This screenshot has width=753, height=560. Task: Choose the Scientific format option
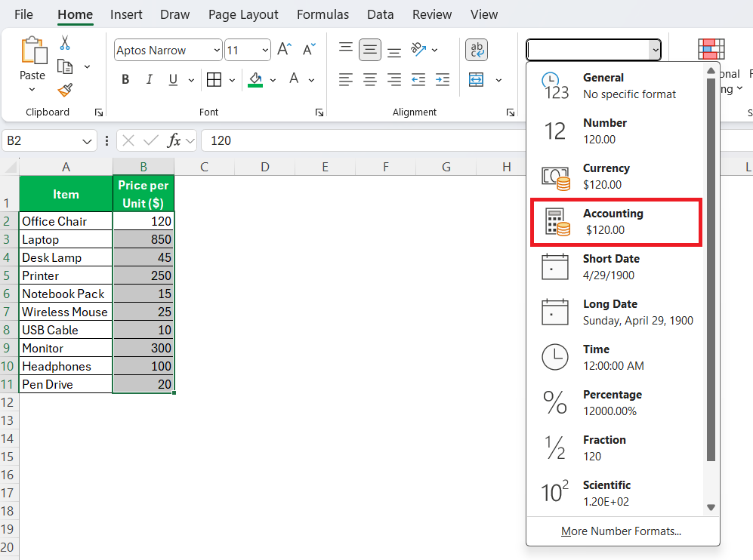point(616,494)
